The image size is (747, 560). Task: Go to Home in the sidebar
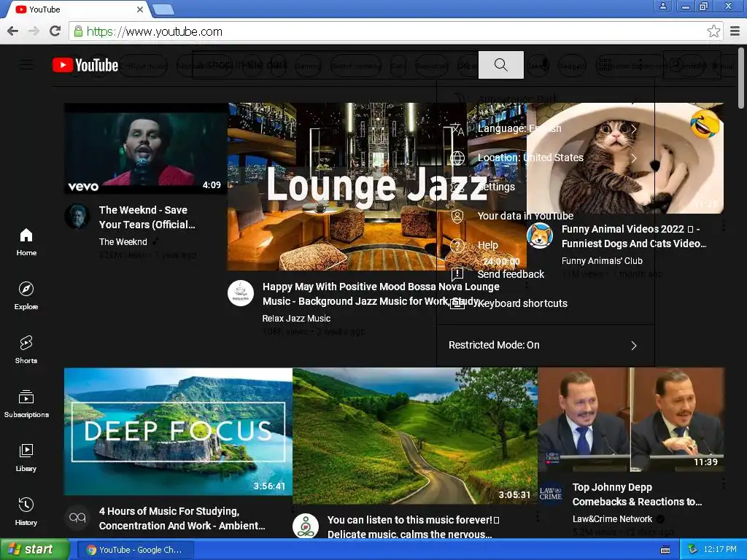tap(26, 242)
